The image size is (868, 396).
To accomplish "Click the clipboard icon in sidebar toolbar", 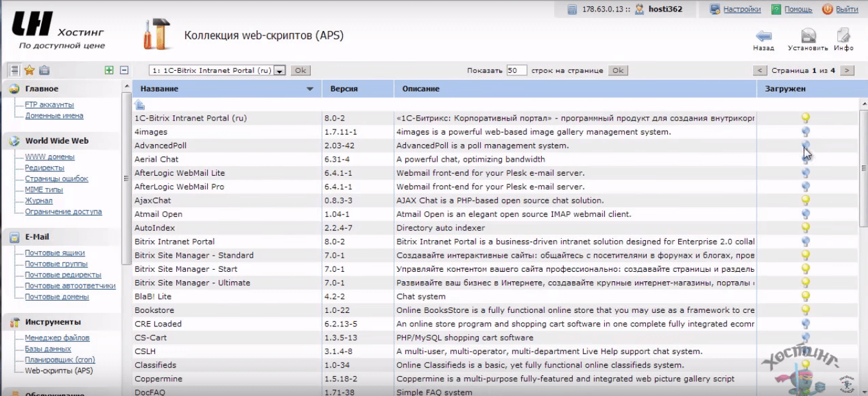I will [44, 70].
